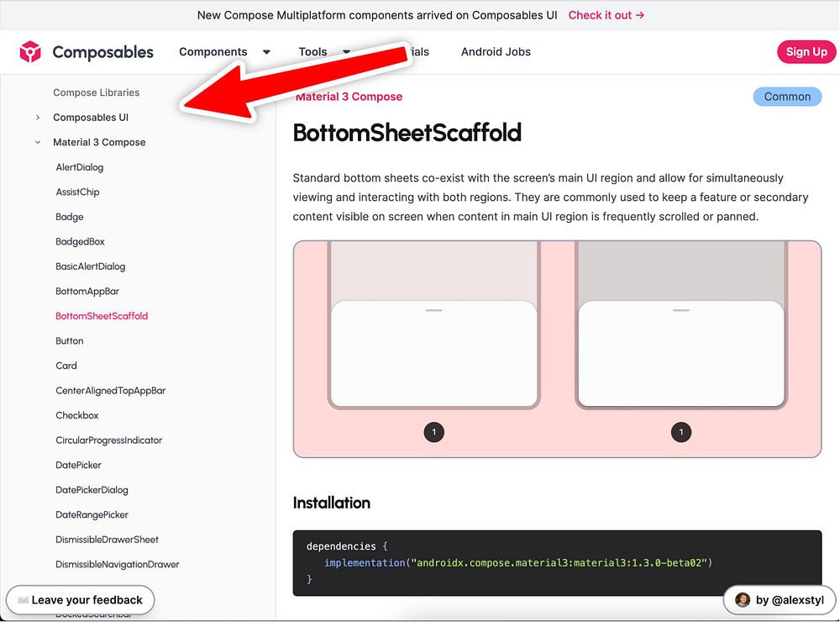Click the Compose Libraries sidebar heading
This screenshot has width=840, height=622.
coord(96,92)
